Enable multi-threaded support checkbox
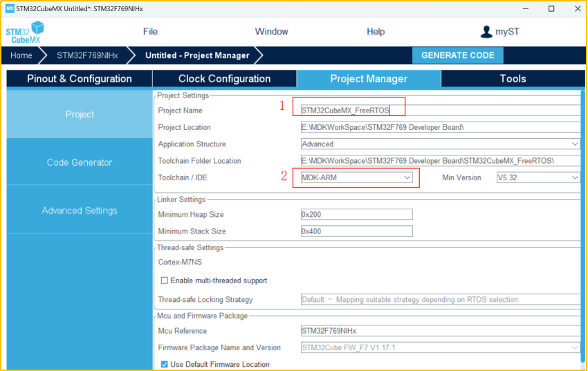 165,280
